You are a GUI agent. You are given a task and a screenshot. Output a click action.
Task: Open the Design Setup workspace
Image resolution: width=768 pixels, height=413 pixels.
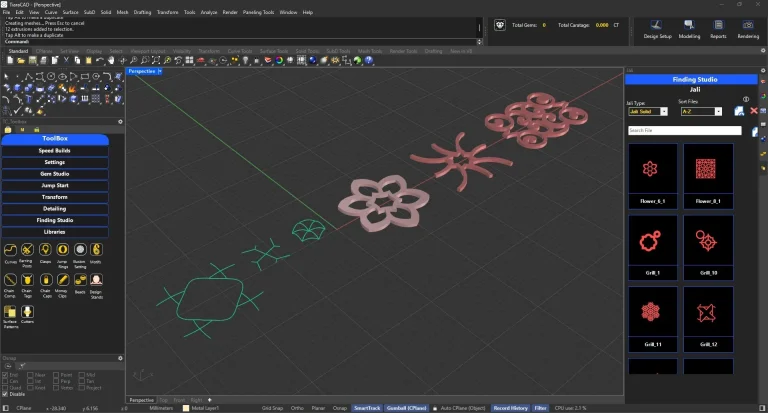(x=658, y=24)
